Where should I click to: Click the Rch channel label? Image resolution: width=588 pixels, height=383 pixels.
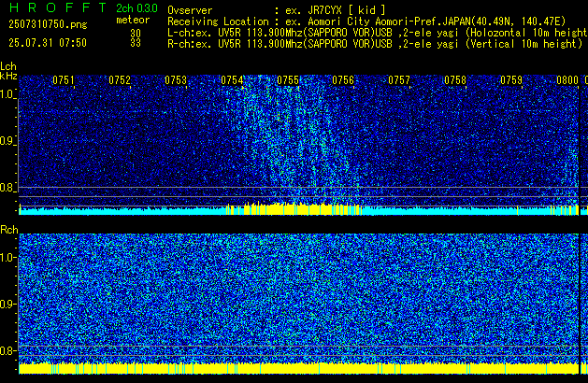point(9,230)
